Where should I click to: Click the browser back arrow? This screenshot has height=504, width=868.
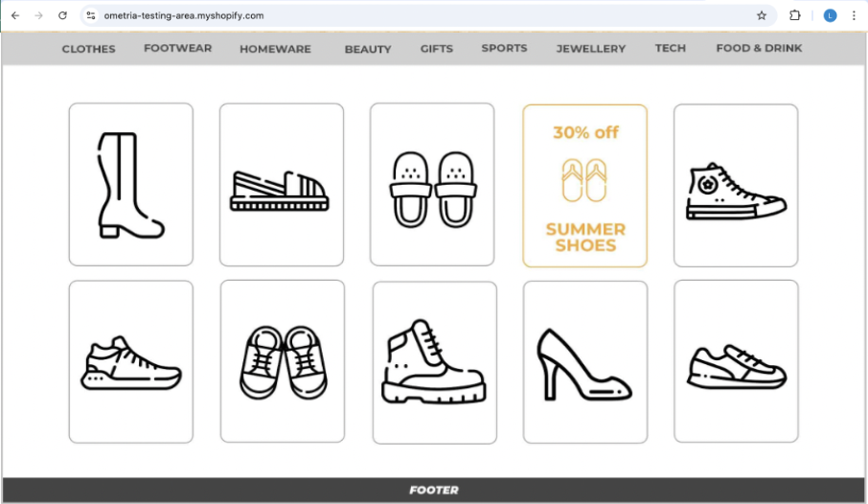(x=15, y=15)
